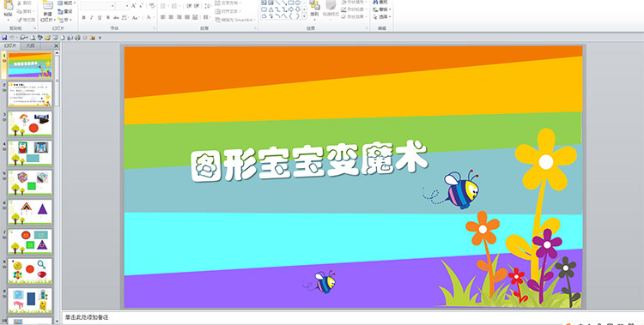Select the triangle shape in shapes gallery

271,9
